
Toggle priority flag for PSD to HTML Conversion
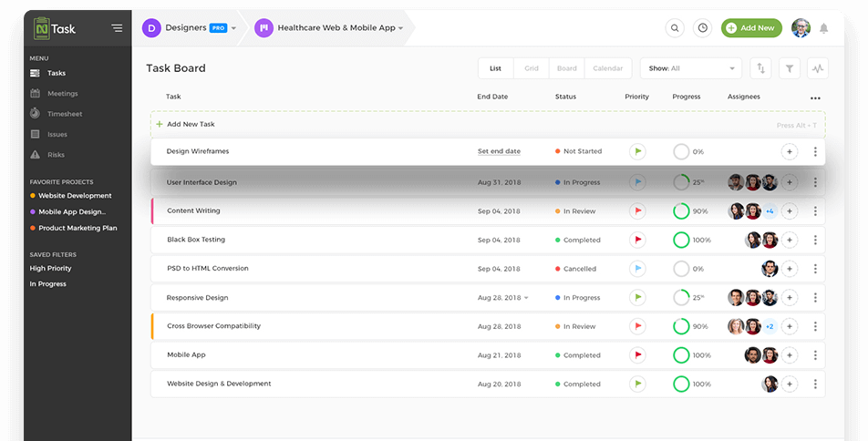pyautogui.click(x=637, y=269)
